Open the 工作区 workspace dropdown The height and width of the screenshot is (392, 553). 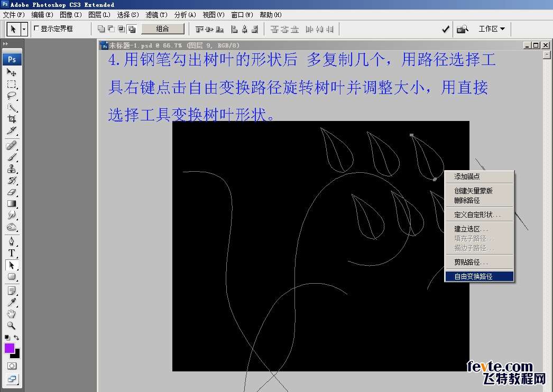pyautogui.click(x=492, y=29)
